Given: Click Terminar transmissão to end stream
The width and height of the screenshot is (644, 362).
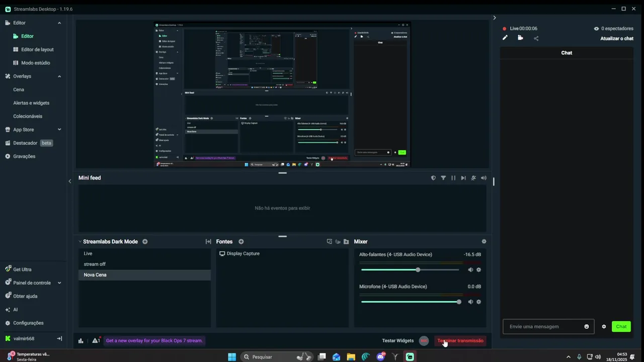Looking at the screenshot, I should (x=460, y=340).
